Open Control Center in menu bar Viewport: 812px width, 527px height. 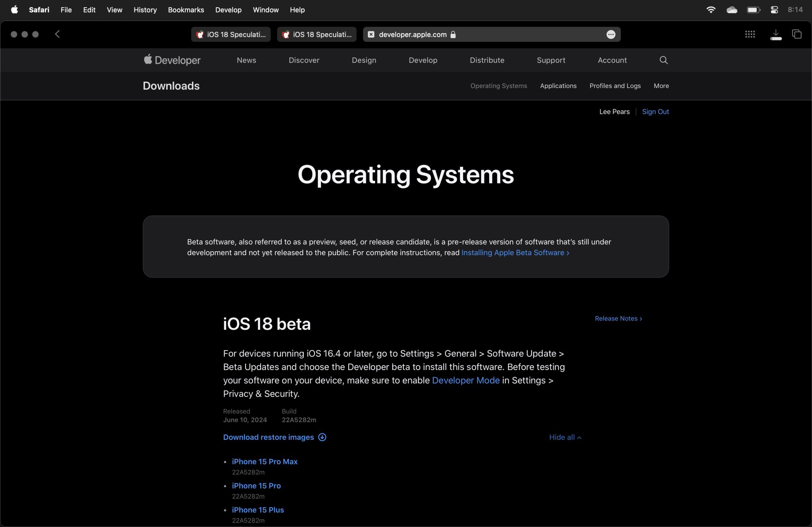point(774,10)
